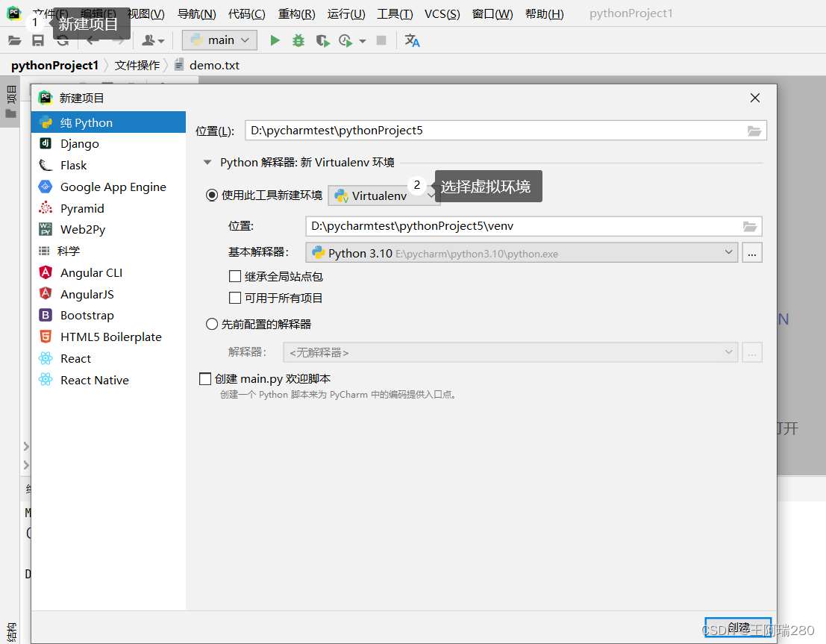
Task: Start debugging via the bug icon
Action: 298,40
